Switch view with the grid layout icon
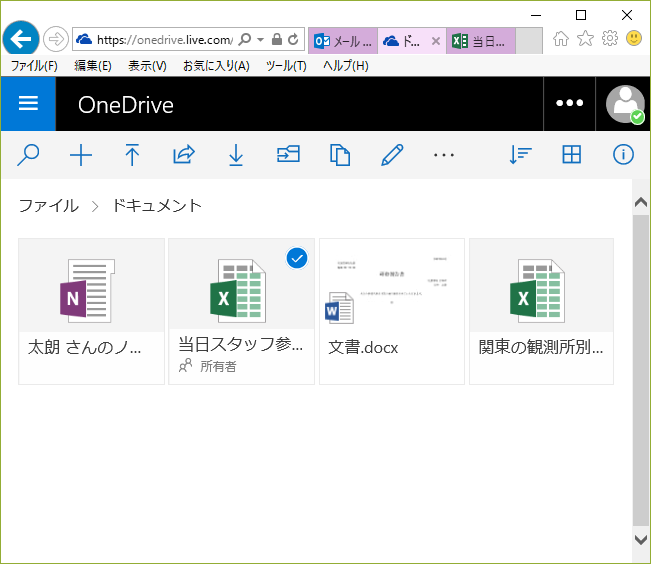This screenshot has width=651, height=564. click(572, 155)
